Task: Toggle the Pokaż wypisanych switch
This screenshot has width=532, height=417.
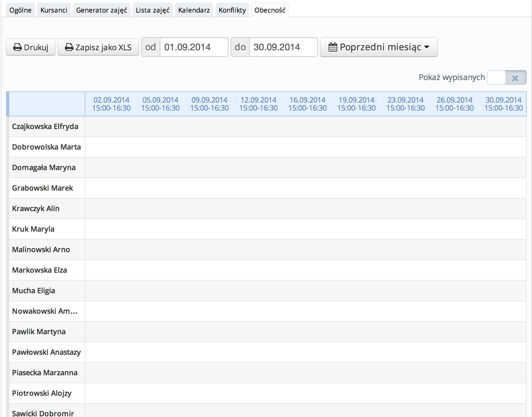Action: [506, 78]
